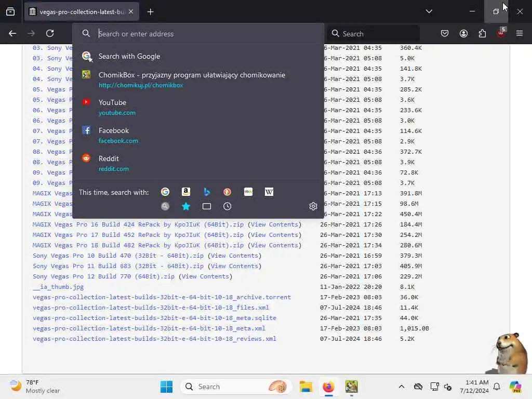The width and height of the screenshot is (532, 399).
Task: Search open tabs with the tab icon
Action: (207, 206)
